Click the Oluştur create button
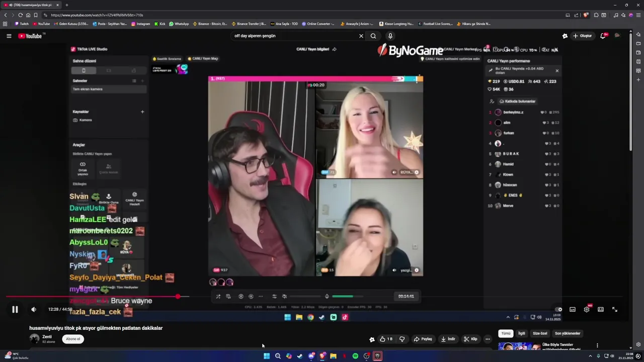Screen dimensions: 644x362 pos(582,36)
